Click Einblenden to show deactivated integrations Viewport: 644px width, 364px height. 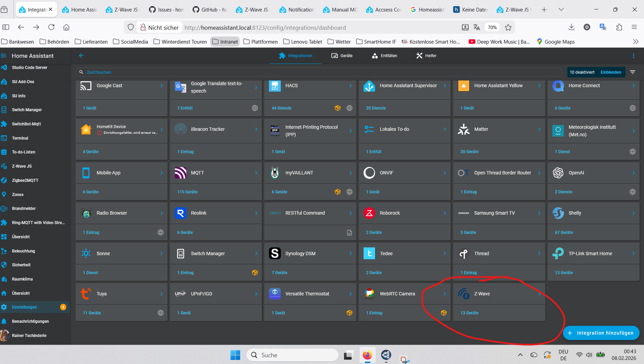coord(611,72)
